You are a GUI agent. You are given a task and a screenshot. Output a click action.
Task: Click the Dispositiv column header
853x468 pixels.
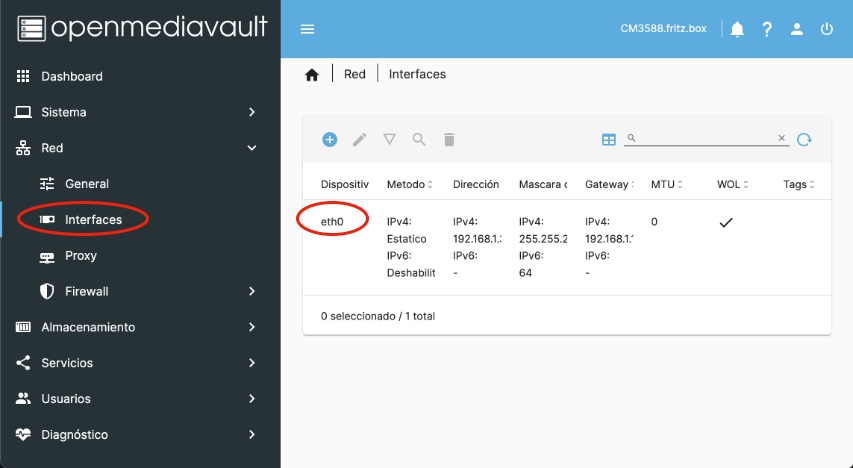click(345, 184)
